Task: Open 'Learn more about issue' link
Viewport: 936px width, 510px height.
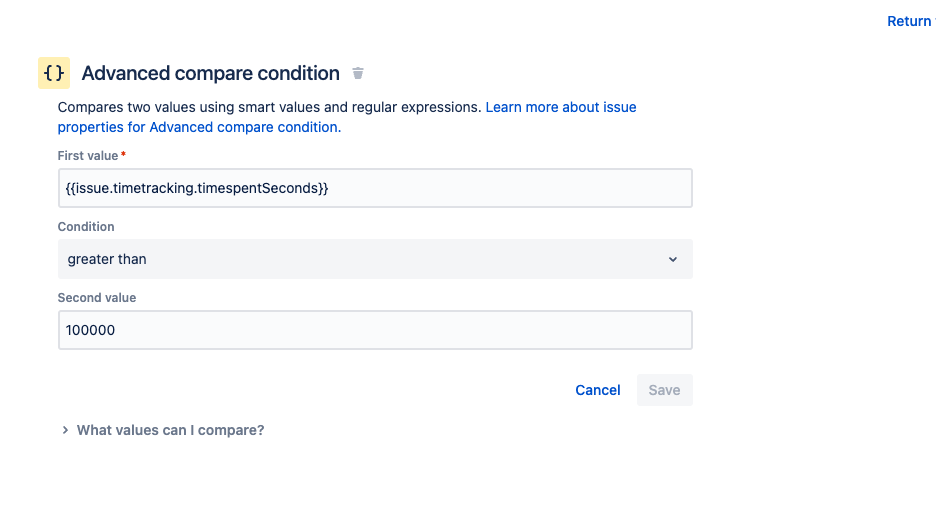Action: (561, 107)
